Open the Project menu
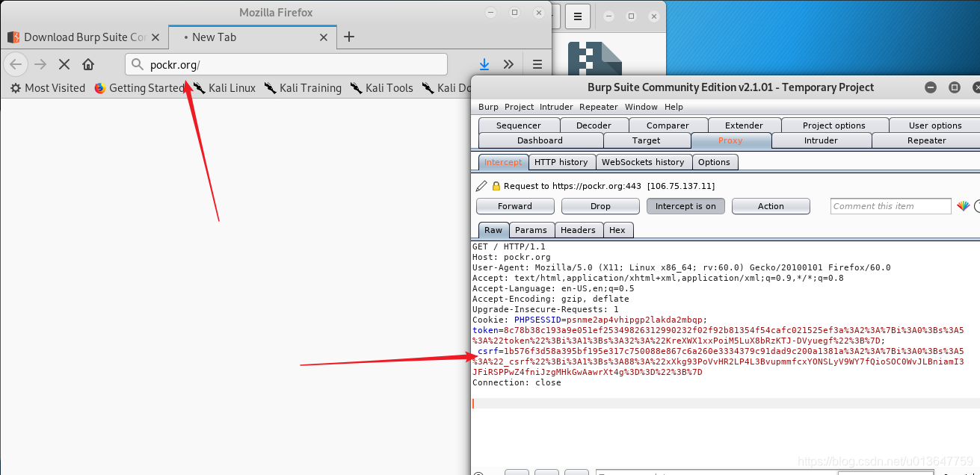 [x=519, y=107]
